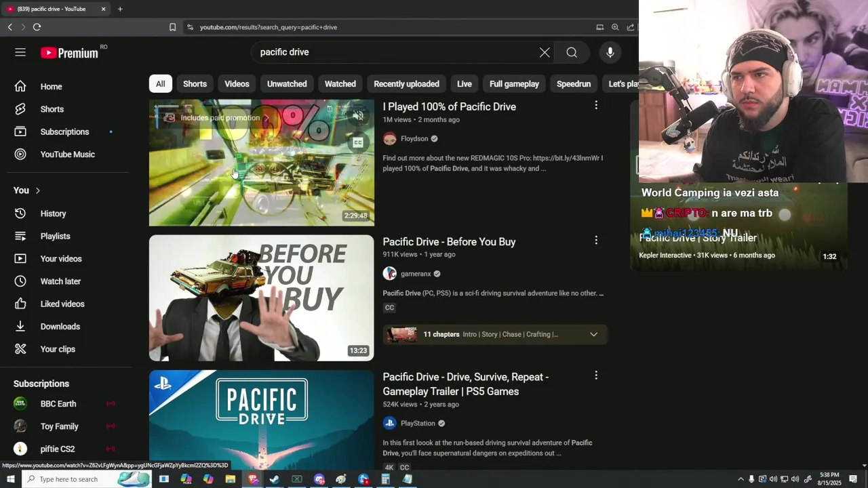Image resolution: width=868 pixels, height=488 pixels.
Task: Go back with the browser back arrow
Action: pyautogui.click(x=9, y=27)
